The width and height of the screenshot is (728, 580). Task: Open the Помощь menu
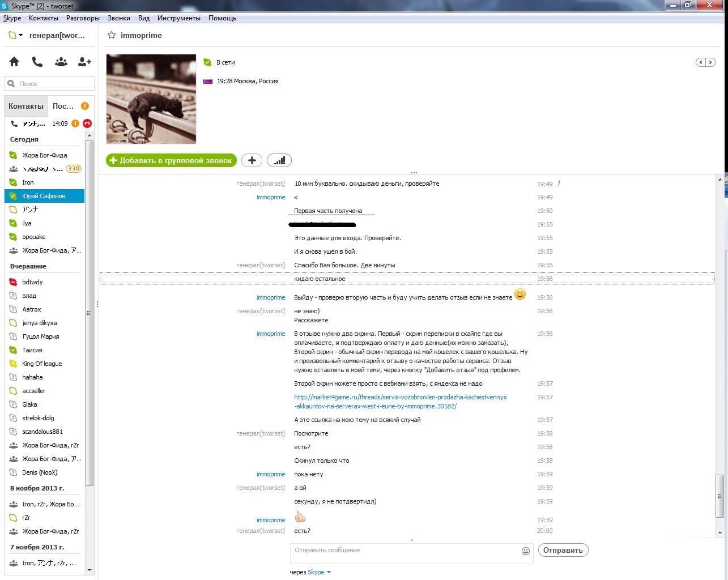click(222, 18)
